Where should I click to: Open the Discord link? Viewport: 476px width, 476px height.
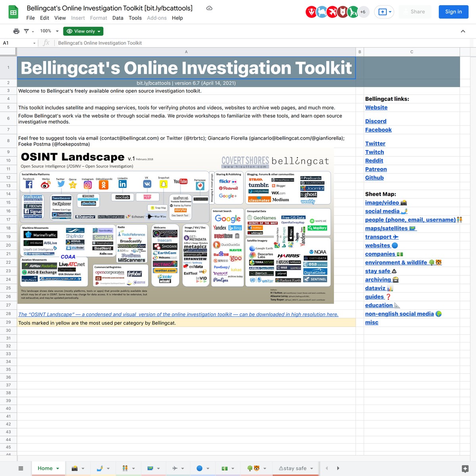pos(376,121)
